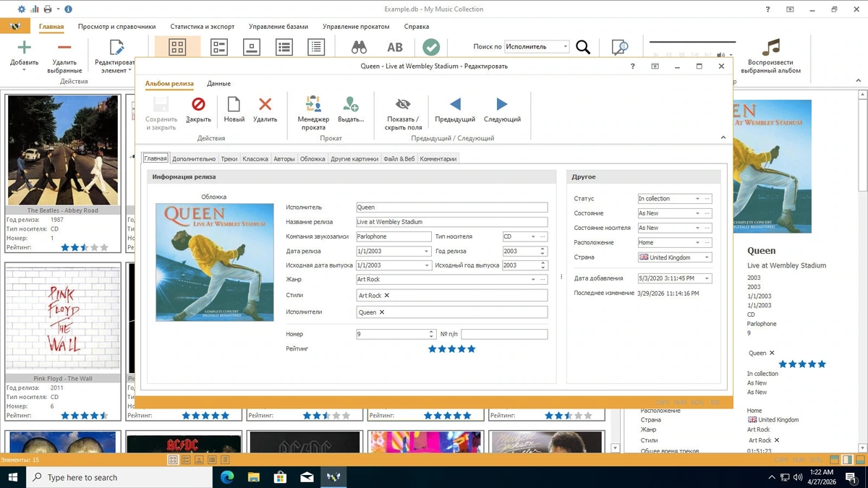This screenshot has height=488, width=868.
Task: Click the ellipsis button beside Жанр field
Action: point(543,280)
